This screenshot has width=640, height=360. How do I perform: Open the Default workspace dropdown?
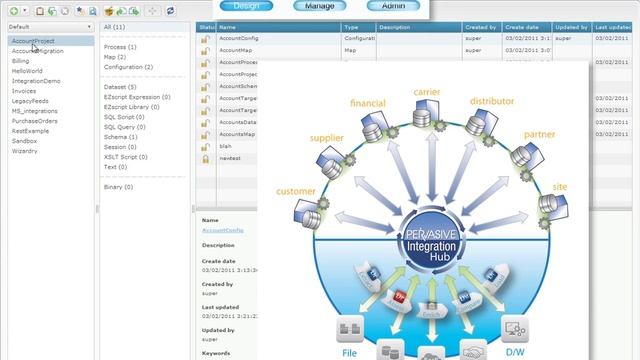click(51, 27)
